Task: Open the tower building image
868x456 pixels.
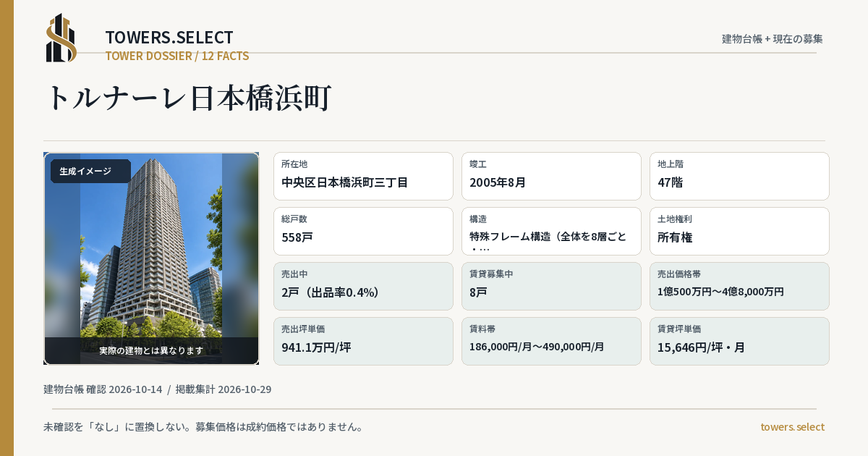Action: click(x=151, y=258)
